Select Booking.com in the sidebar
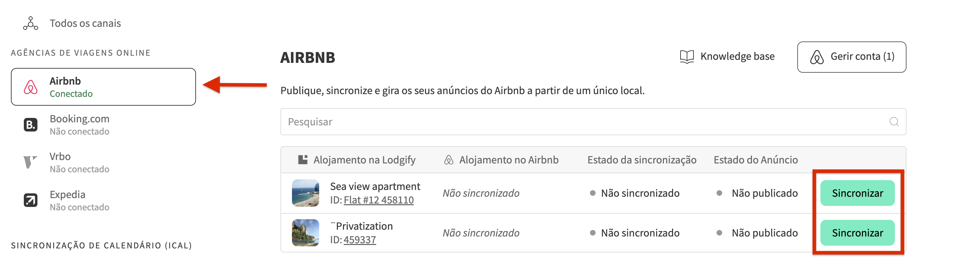Screen dimensions: 980x263 pos(79,125)
